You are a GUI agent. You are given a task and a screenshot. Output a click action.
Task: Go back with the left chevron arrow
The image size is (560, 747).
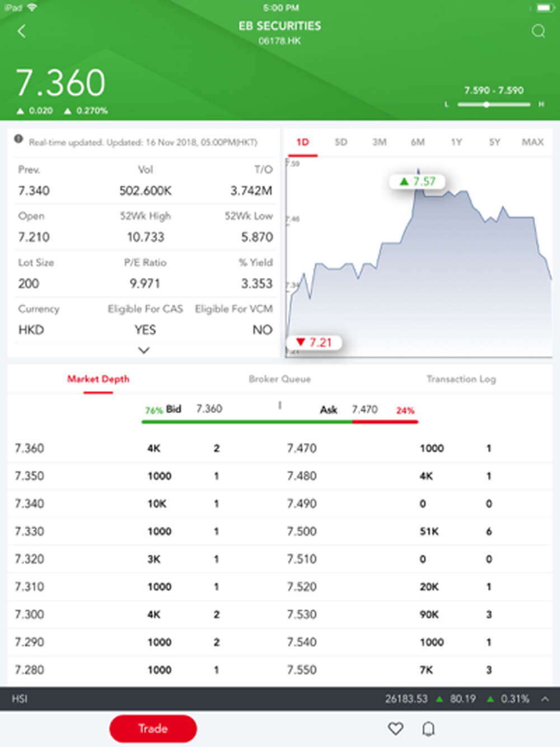(21, 31)
